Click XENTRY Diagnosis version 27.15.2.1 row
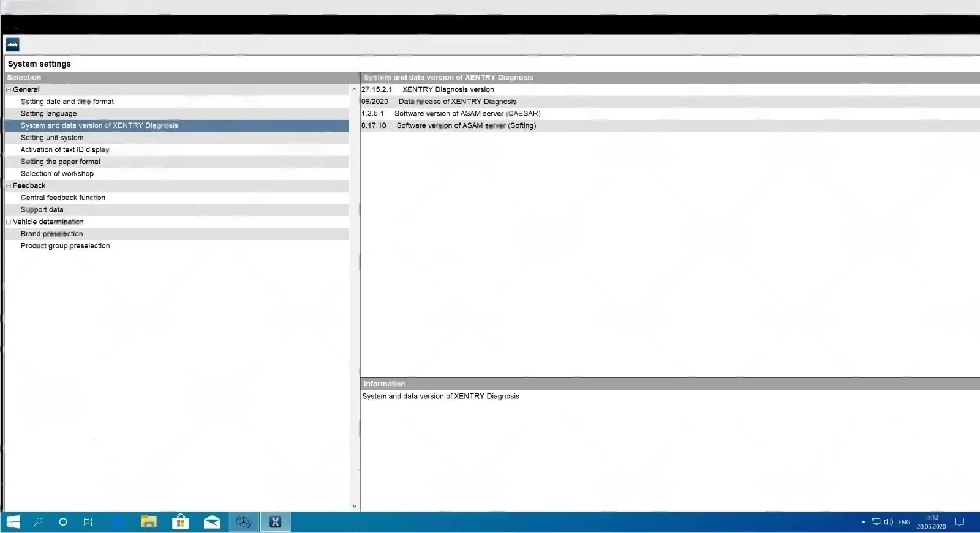980x533 pixels. tap(670, 89)
